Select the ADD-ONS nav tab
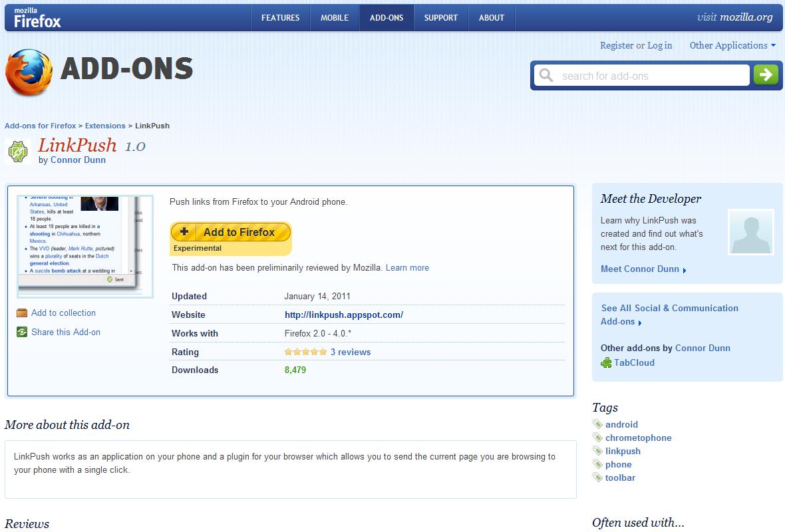The width and height of the screenshot is (785, 532). 387,17
